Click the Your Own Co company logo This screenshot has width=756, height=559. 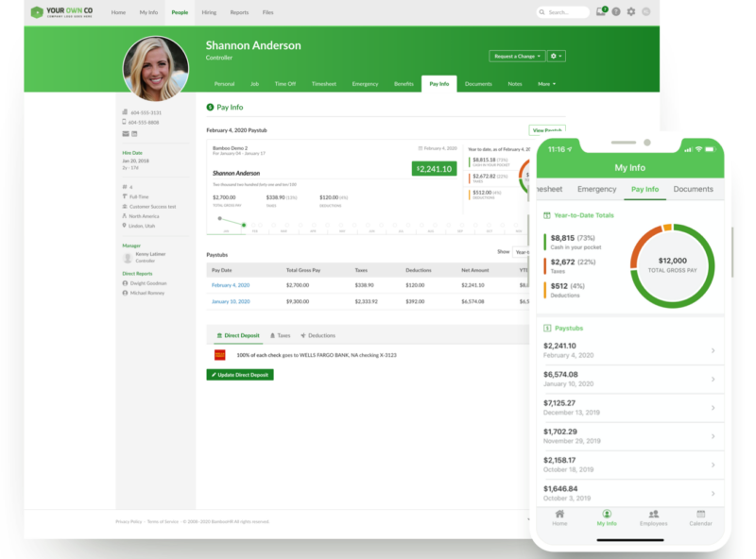[65, 12]
